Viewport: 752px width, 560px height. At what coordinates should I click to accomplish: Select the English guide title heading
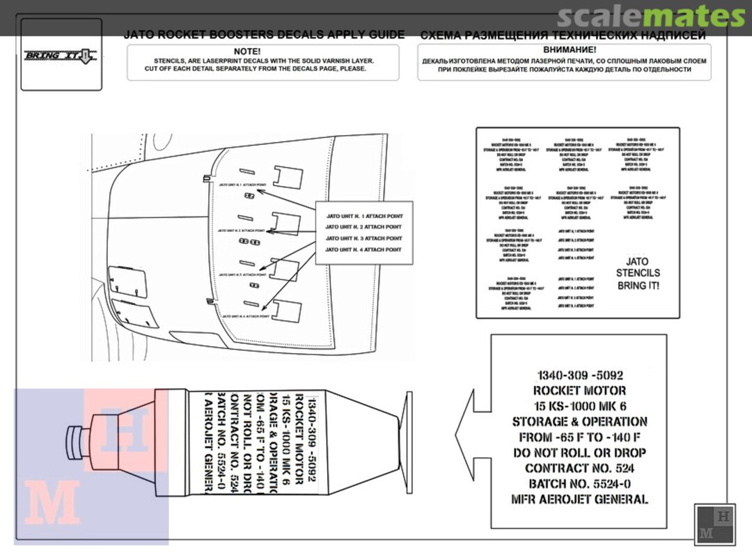pos(263,35)
